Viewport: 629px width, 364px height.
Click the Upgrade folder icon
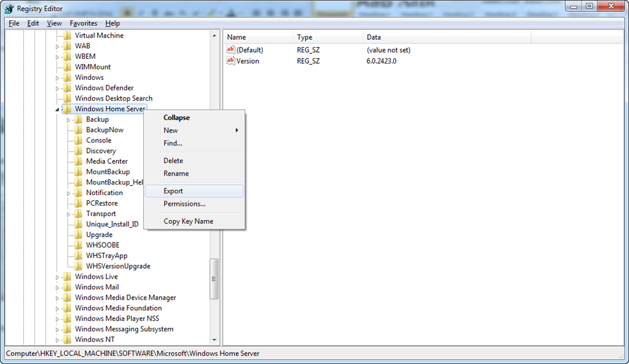(x=79, y=234)
